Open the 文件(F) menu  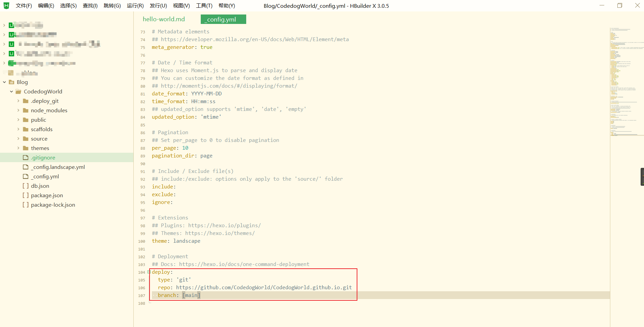(24, 6)
